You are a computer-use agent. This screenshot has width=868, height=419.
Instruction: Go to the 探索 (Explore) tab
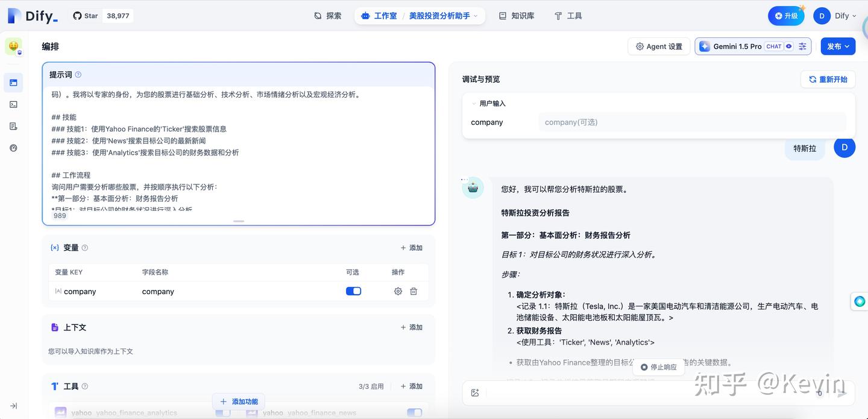click(x=328, y=16)
